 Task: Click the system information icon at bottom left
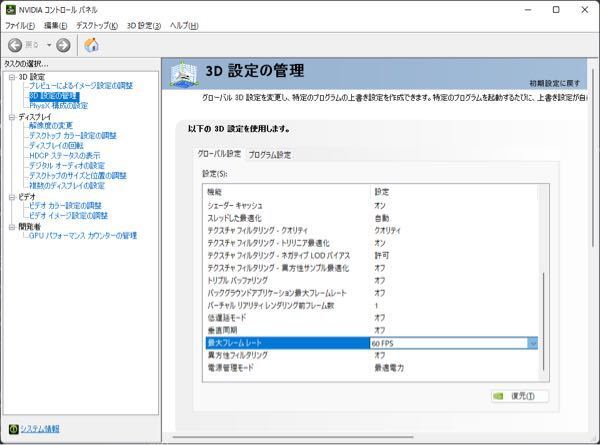point(13,429)
